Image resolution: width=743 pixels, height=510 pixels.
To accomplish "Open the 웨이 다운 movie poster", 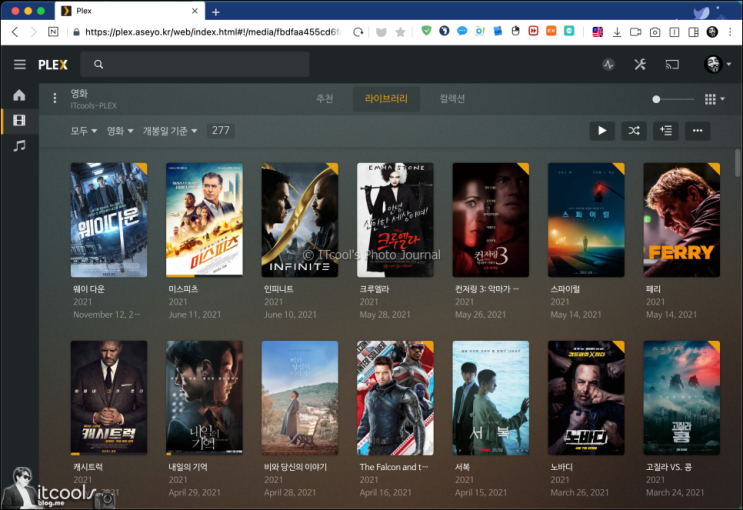I will click(x=109, y=220).
